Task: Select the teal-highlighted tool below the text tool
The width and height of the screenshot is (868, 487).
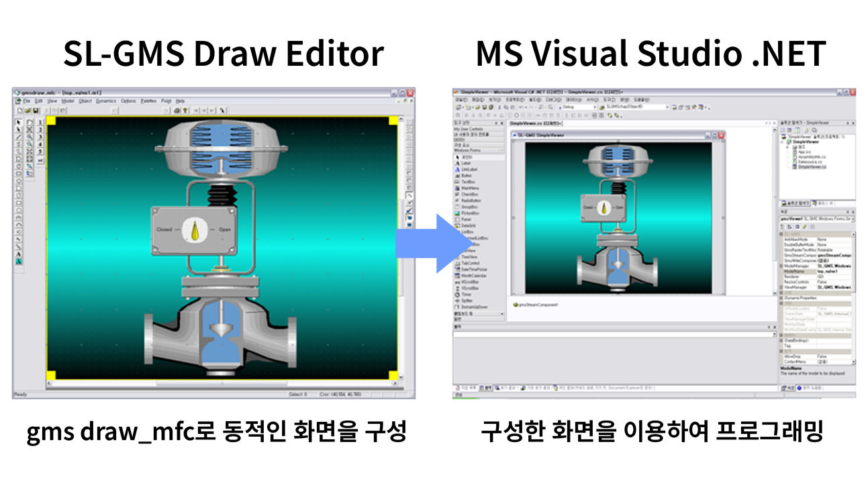Action: (19, 262)
